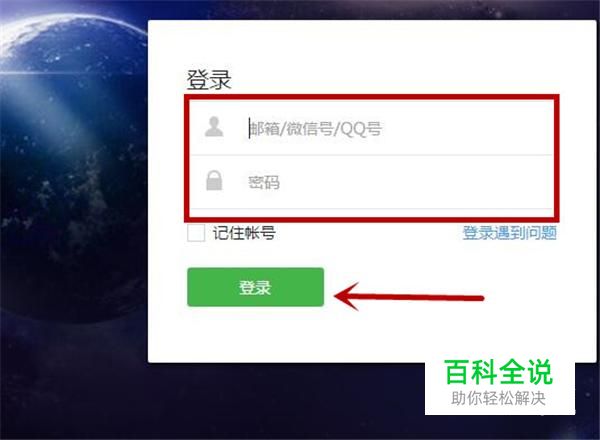Screen dimensions: 600x440
Task: Focus the 密码 password field
Action: 371,182
